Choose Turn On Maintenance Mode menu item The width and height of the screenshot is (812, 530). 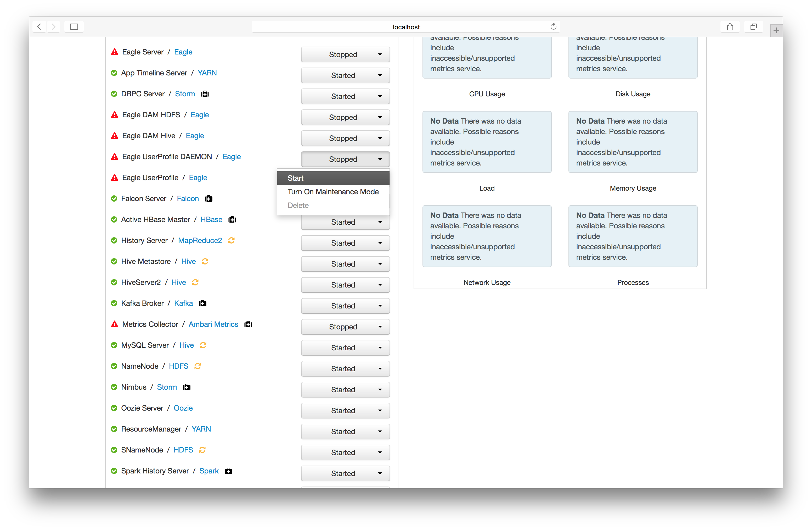click(x=333, y=192)
